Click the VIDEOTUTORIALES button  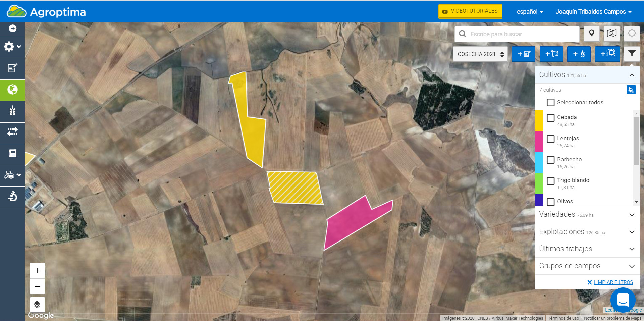click(x=470, y=11)
